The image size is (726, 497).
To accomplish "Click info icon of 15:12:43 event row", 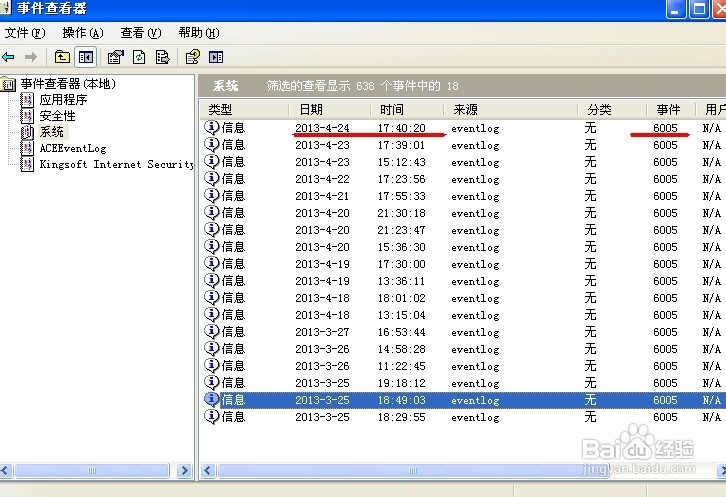I will click(212, 162).
